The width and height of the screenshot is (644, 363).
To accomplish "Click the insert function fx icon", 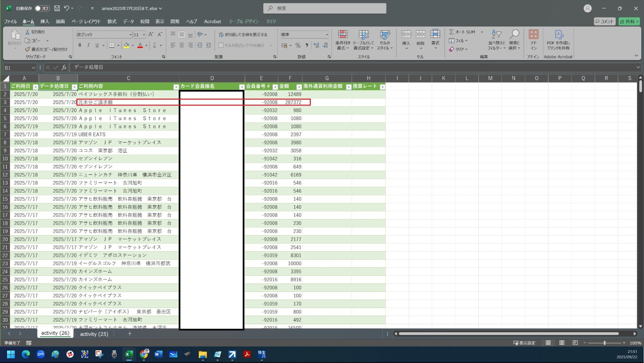I will pos(64,68).
